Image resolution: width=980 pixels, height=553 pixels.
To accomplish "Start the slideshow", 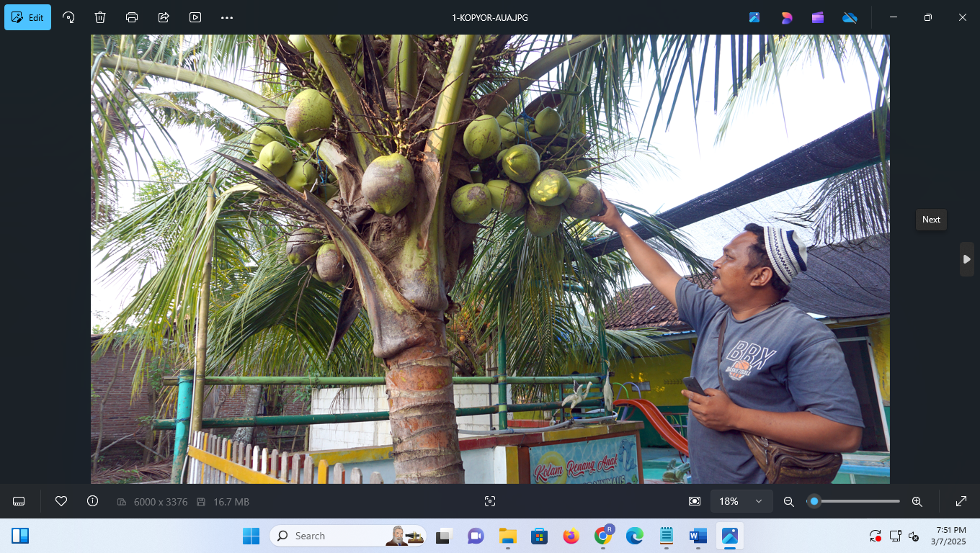I will coord(195,17).
